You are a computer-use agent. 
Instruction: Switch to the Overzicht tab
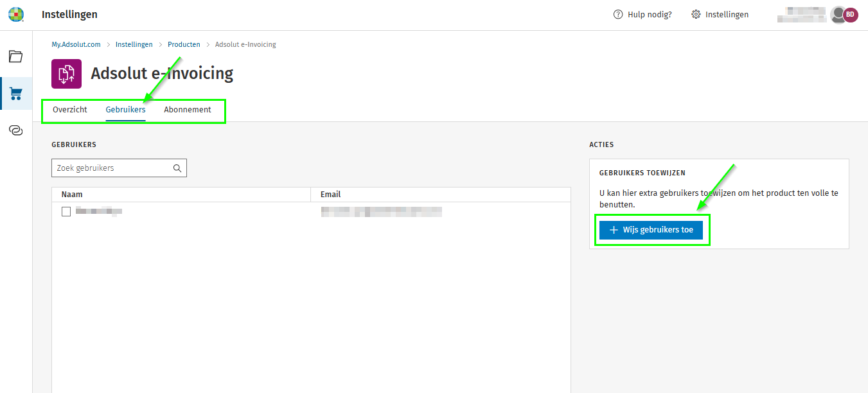[70, 110]
